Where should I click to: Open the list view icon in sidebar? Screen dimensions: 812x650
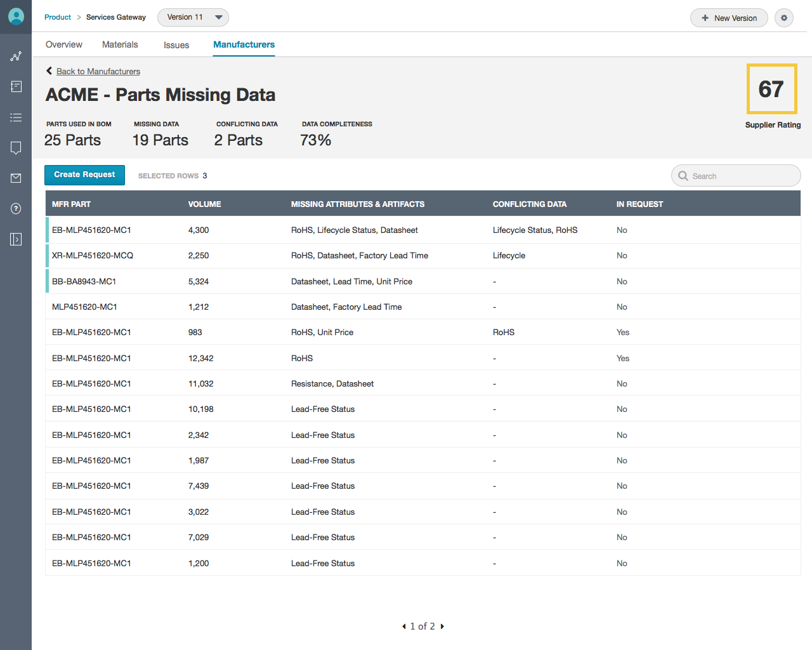pyautogui.click(x=16, y=117)
